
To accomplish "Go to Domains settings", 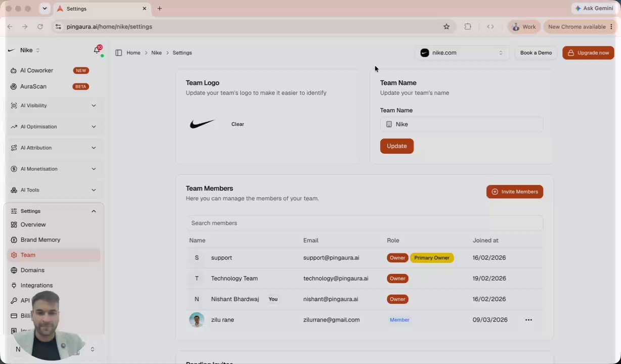I will (x=32, y=270).
